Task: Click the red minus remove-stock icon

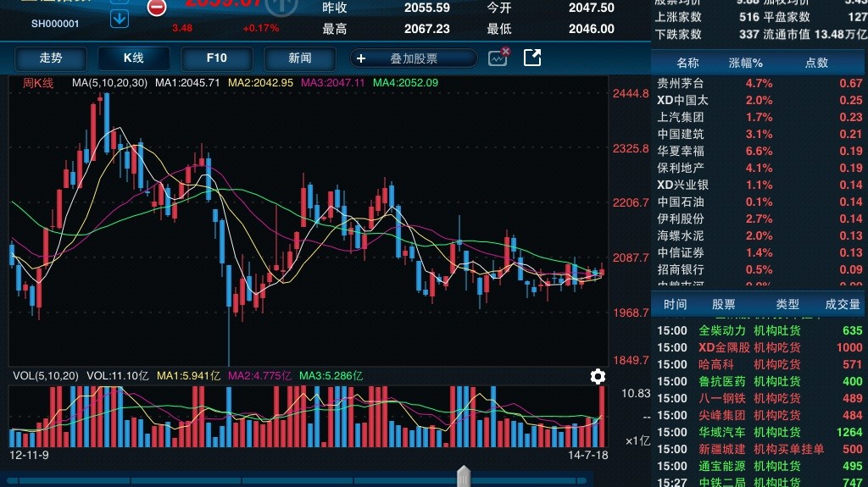Action: [157, 8]
